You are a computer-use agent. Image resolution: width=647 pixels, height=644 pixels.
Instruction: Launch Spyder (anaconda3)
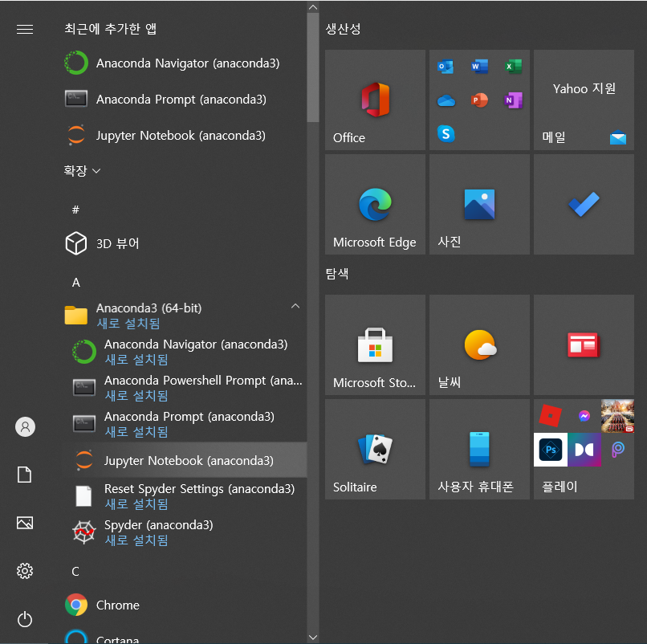[184, 532]
